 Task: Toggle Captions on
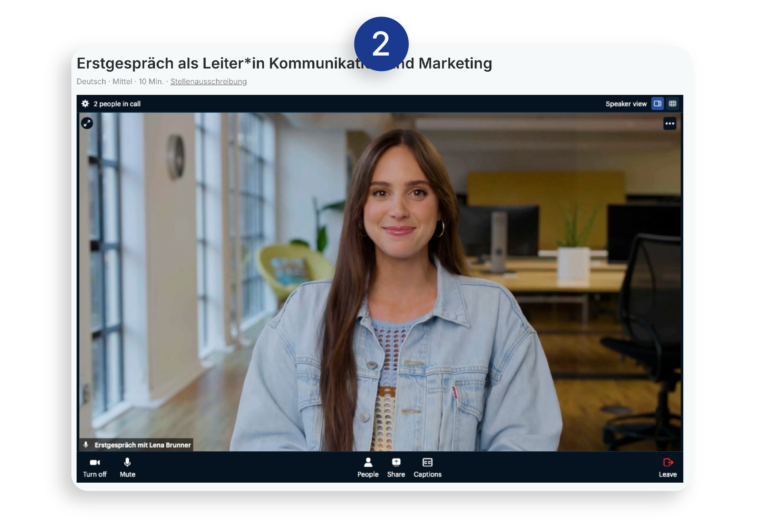[x=427, y=468]
